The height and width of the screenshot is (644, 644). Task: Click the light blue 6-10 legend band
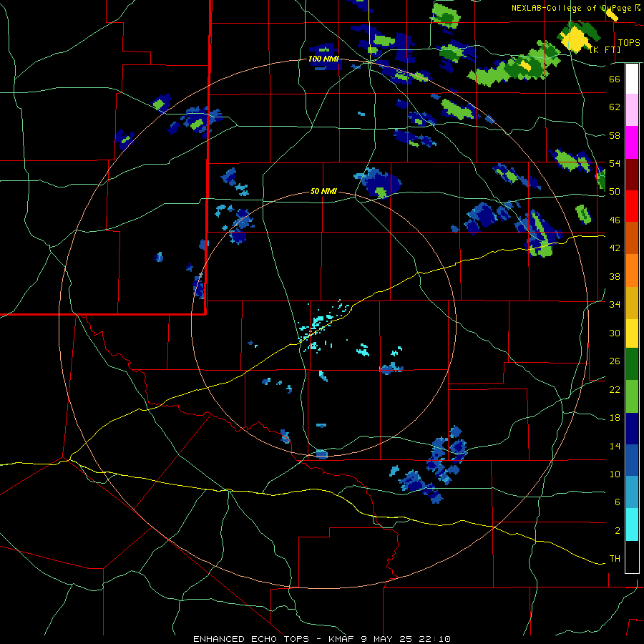point(632,492)
